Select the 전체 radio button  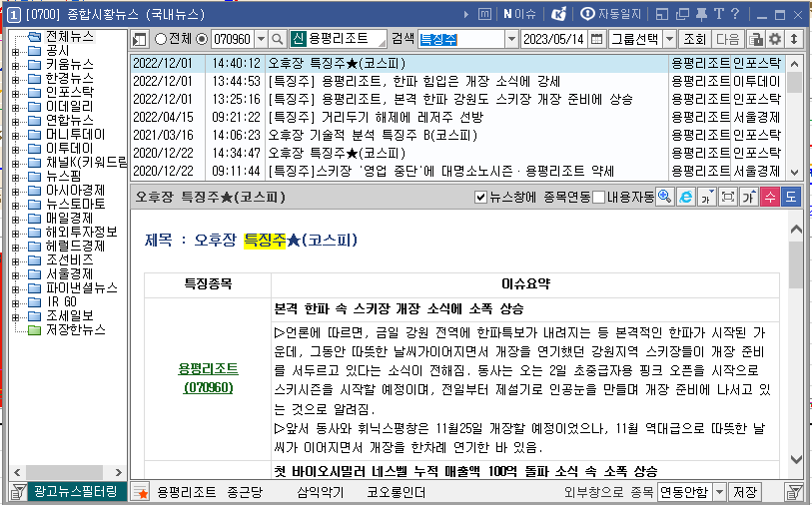(161, 39)
